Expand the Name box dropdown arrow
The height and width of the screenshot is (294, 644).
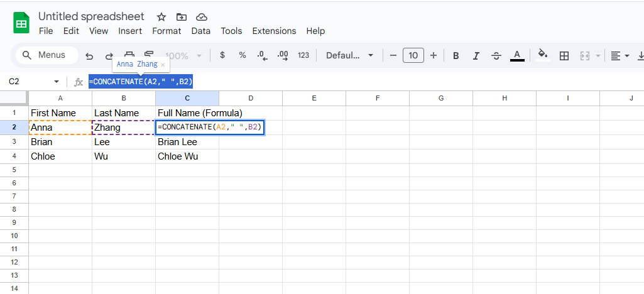[57, 82]
